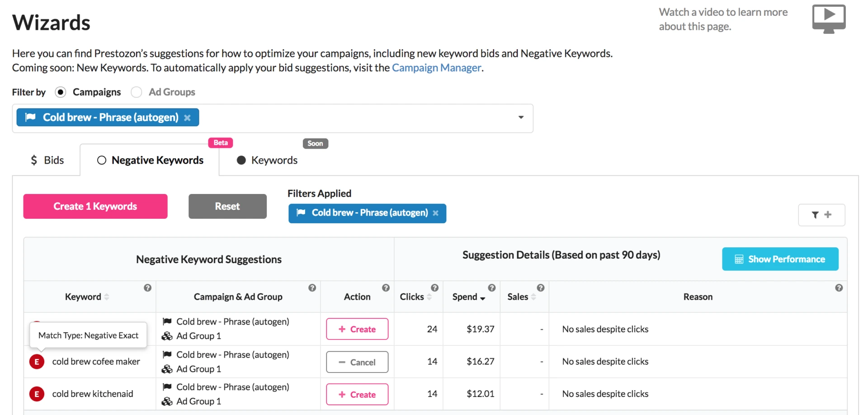This screenshot has height=415, width=868.
Task: Open the Keywords tab
Action: pyautogui.click(x=267, y=160)
